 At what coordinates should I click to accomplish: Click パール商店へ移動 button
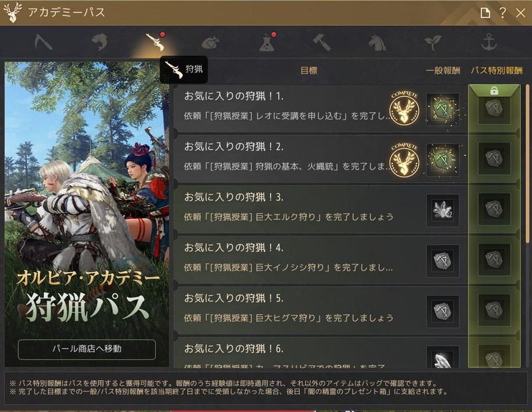87,349
